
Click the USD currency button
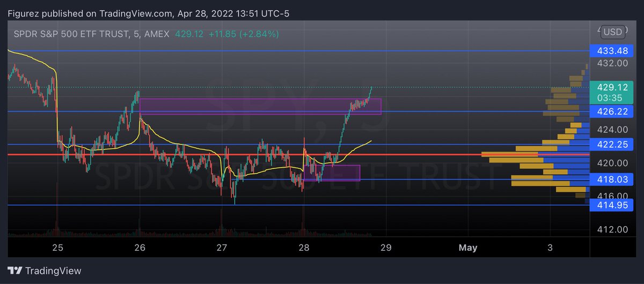pyautogui.click(x=613, y=32)
